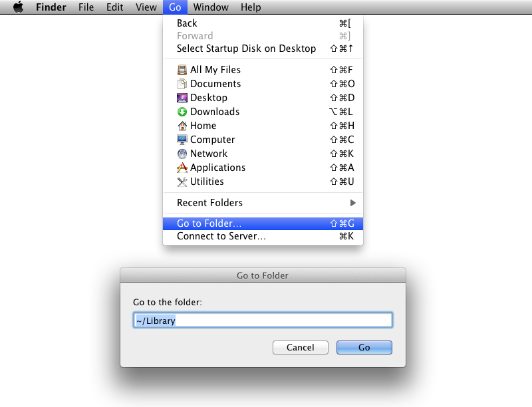Image resolution: width=532 pixels, height=407 pixels.
Task: Cancel the Go to Folder dialog
Action: (300, 347)
